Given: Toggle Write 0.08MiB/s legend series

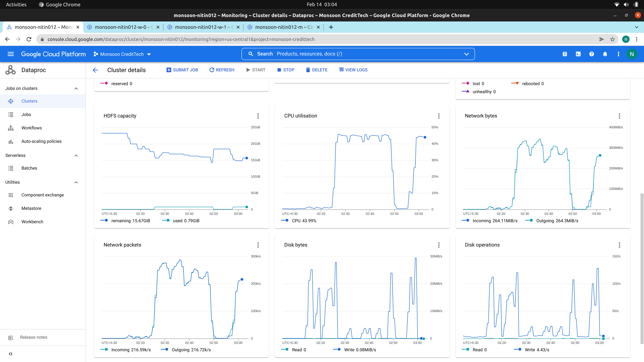Looking at the screenshot, I should [x=355, y=350].
